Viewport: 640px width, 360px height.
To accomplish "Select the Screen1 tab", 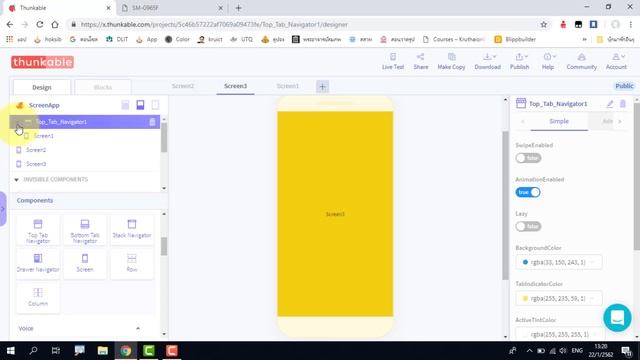I will (x=288, y=86).
